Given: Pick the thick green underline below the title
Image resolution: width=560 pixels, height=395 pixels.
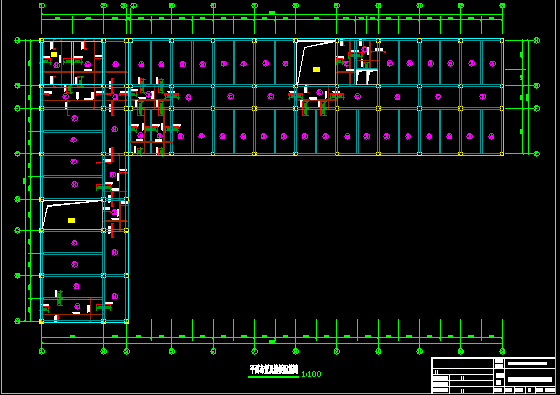Looking at the screenshot, I should [x=273, y=376].
